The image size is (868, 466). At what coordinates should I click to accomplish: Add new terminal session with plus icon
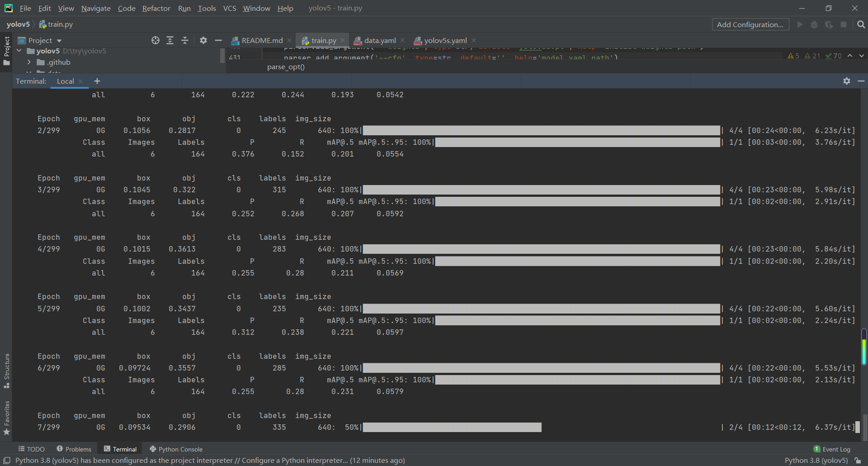tap(97, 81)
